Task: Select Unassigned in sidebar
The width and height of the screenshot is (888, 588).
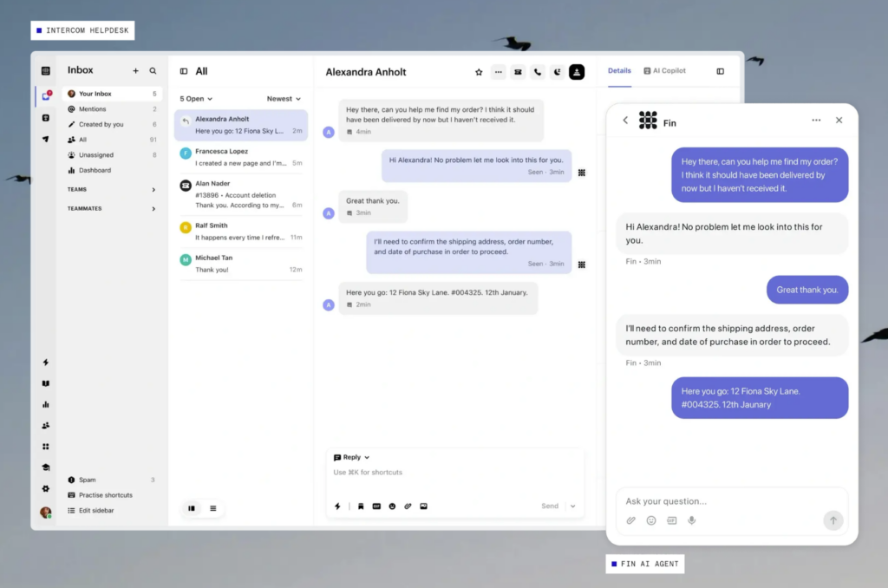Action: coord(112,154)
